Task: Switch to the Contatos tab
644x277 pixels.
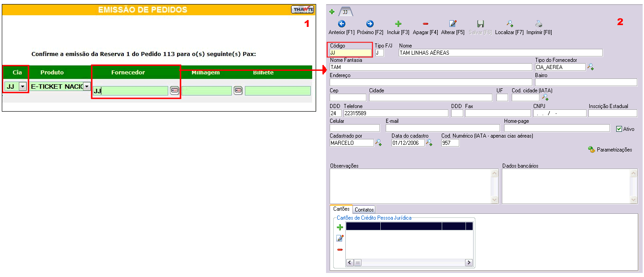Action: point(364,209)
